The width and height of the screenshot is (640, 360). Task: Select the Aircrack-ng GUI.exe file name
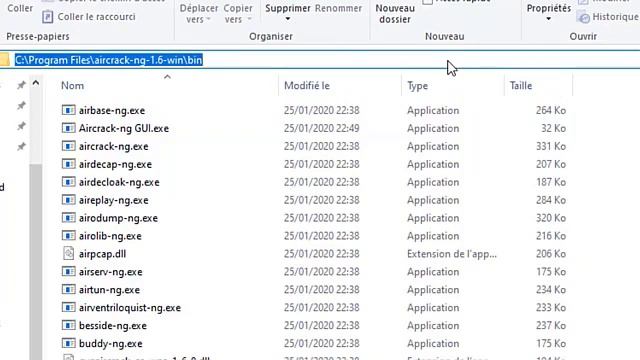(x=124, y=129)
